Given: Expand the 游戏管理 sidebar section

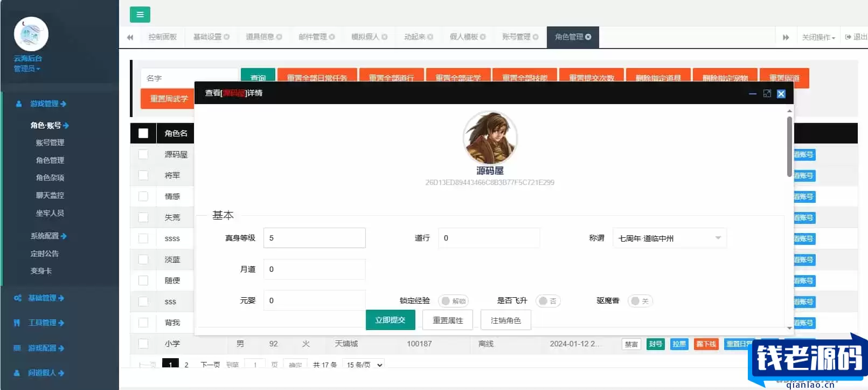Looking at the screenshot, I should click(x=48, y=104).
